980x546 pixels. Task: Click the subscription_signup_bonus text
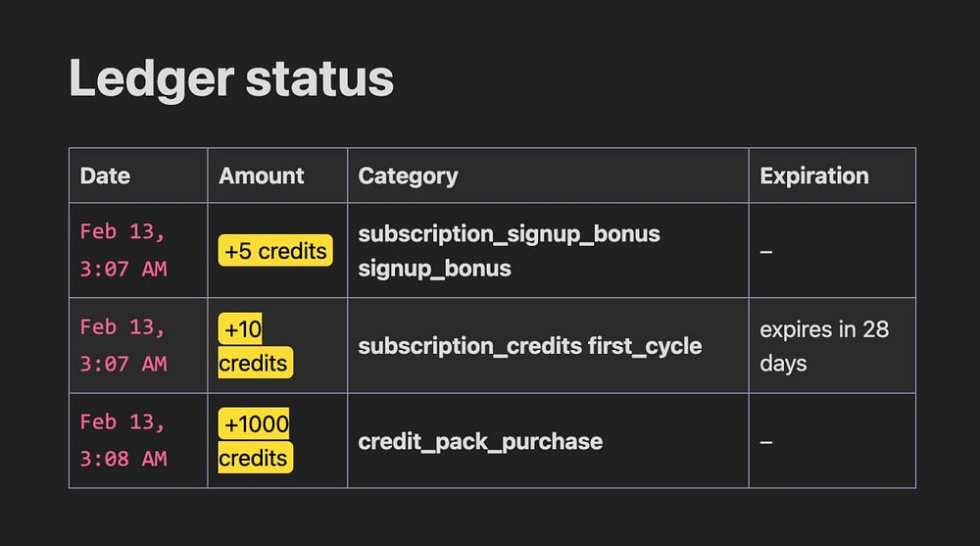pyautogui.click(x=509, y=234)
